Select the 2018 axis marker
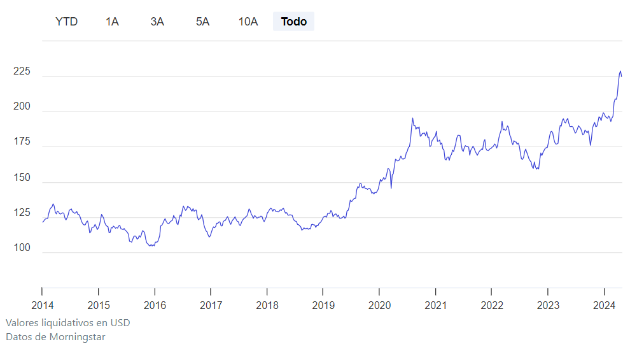644x344 pixels. (267, 305)
